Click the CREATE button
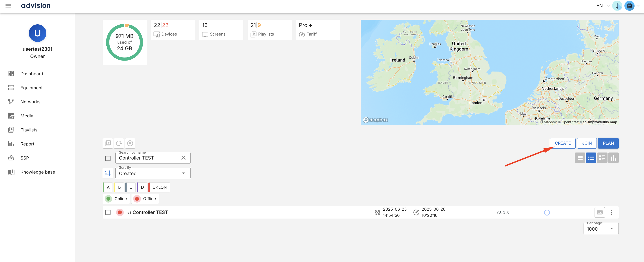644x262 pixels. (x=562, y=143)
